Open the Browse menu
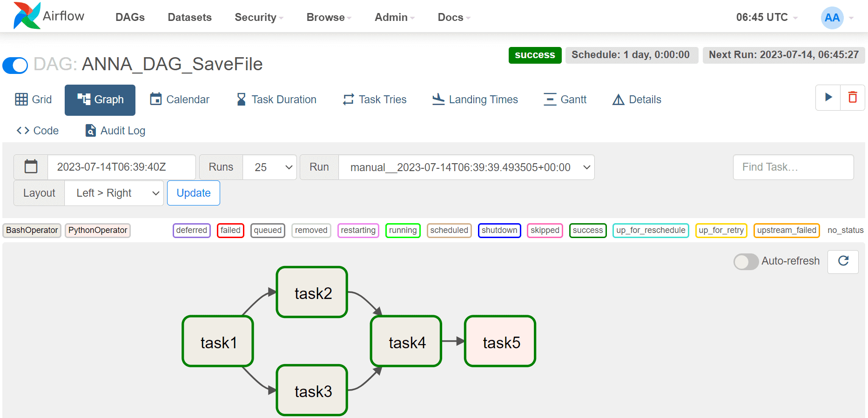Viewport: 868px width, 418px height. tap(329, 17)
